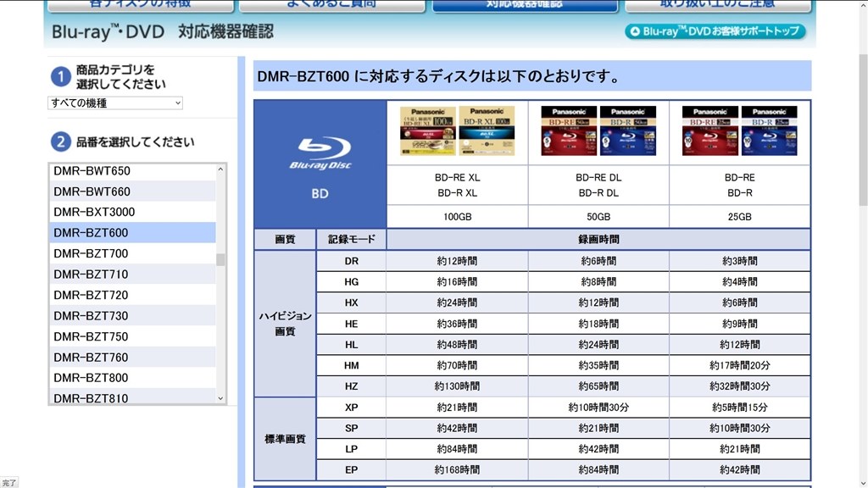Image resolution: width=868 pixels, height=488 pixels.
Task: Click the 完了 status bar text
Action: point(8,483)
